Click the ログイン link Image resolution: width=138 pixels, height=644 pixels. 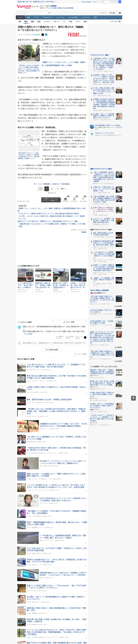pyautogui.click(x=42, y=8)
